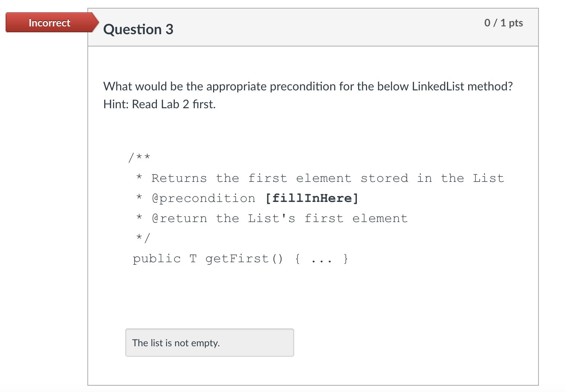Click the question prompt text
The image size is (566, 392).
(308, 86)
